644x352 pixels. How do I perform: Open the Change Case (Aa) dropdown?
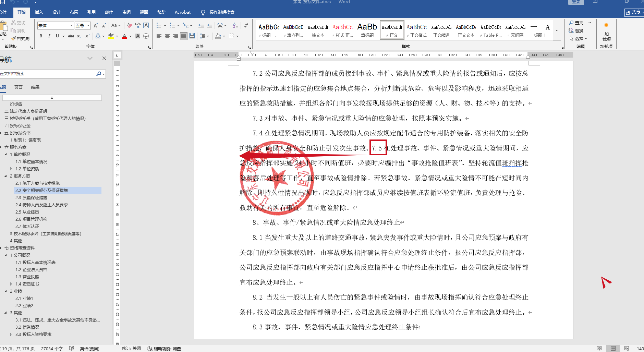coord(116,25)
